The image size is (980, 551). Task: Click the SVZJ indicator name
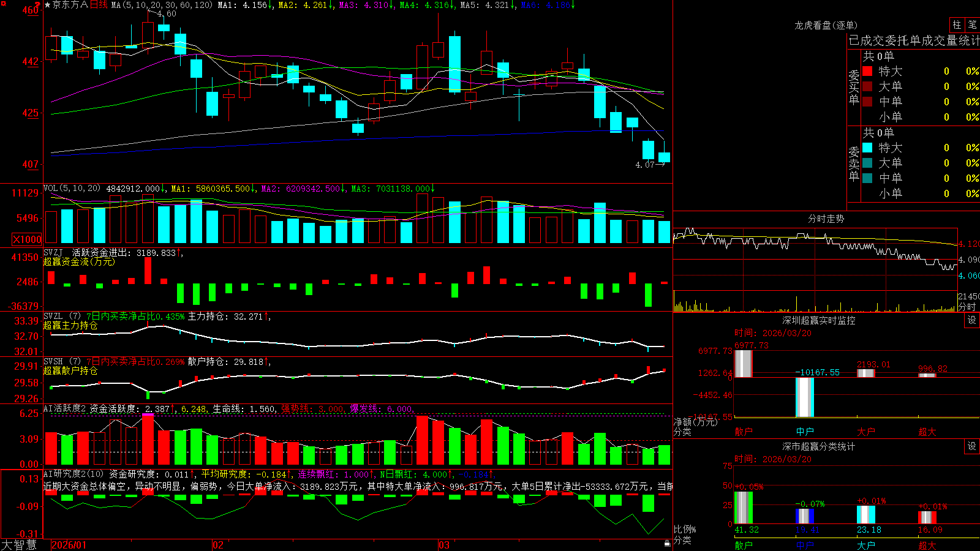pyautogui.click(x=53, y=252)
